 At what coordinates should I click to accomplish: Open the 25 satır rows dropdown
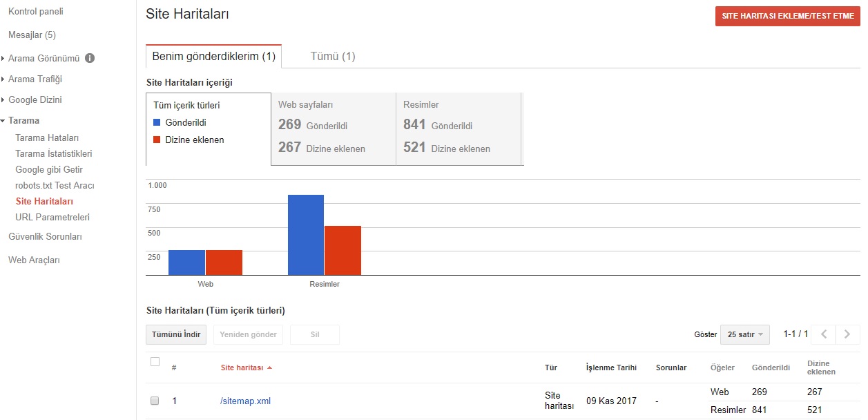click(x=745, y=334)
